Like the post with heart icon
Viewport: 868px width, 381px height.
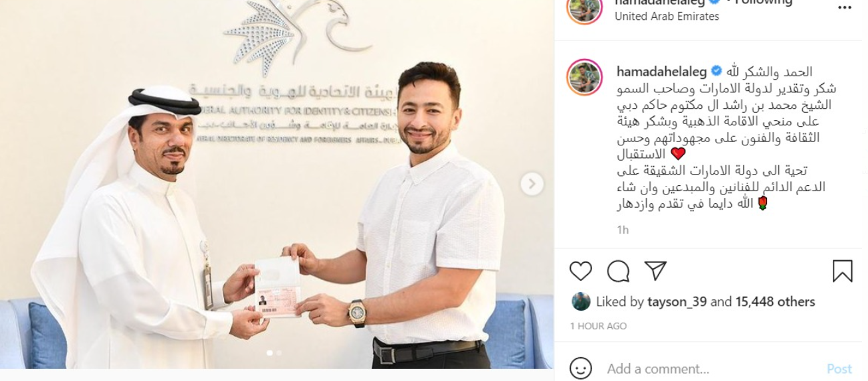click(x=581, y=271)
